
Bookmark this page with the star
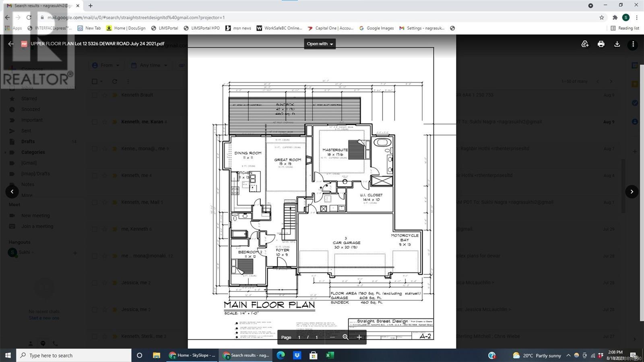click(602, 17)
